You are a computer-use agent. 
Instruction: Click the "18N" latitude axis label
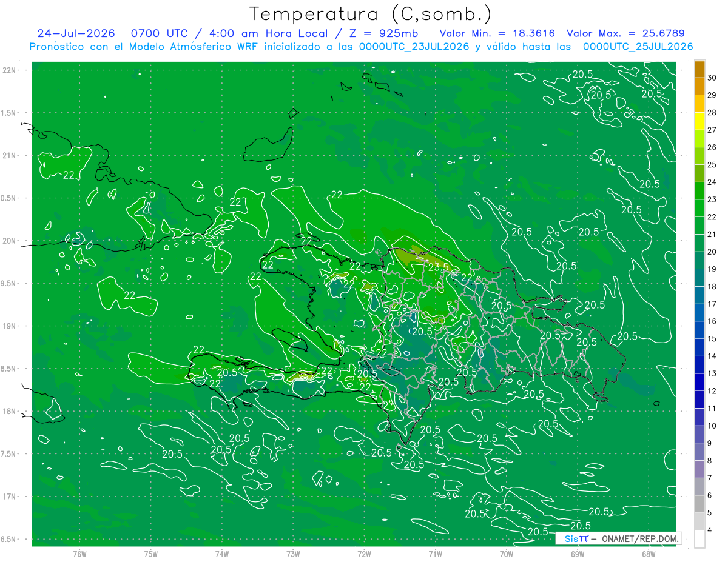(8, 411)
